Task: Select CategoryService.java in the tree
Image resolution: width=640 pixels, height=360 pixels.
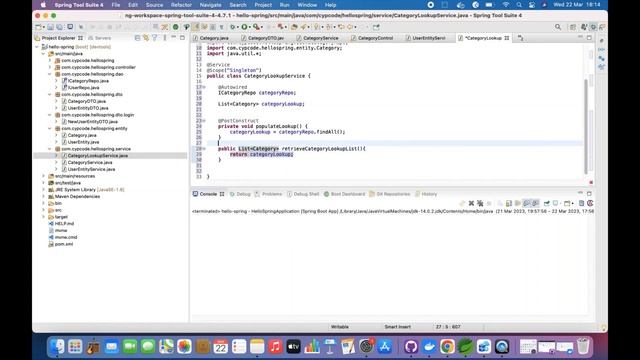Action: (90, 162)
